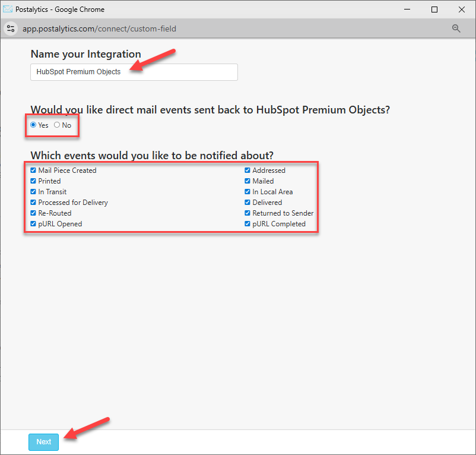The image size is (476, 455).
Task: Close the Postalytics Chrome window
Action: (461, 10)
